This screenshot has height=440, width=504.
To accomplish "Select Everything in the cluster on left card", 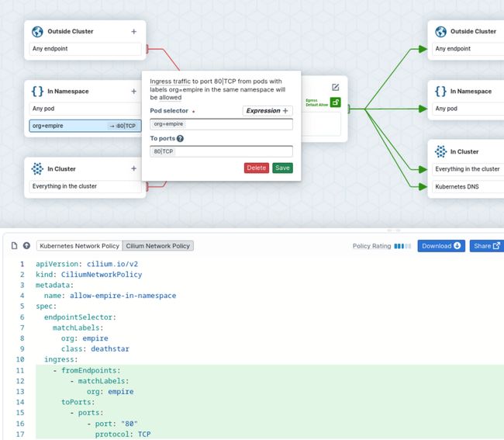I will (85, 186).
